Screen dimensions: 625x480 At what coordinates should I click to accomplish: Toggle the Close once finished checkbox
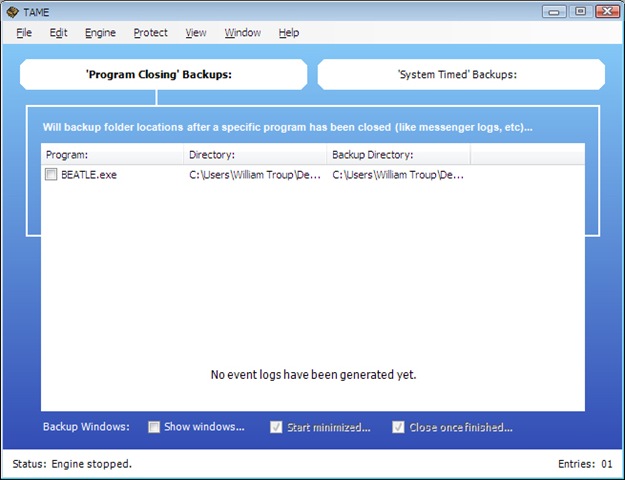point(398,427)
